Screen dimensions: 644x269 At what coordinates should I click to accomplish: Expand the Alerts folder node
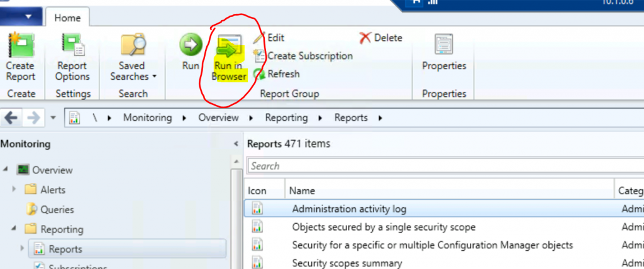[x=14, y=189]
